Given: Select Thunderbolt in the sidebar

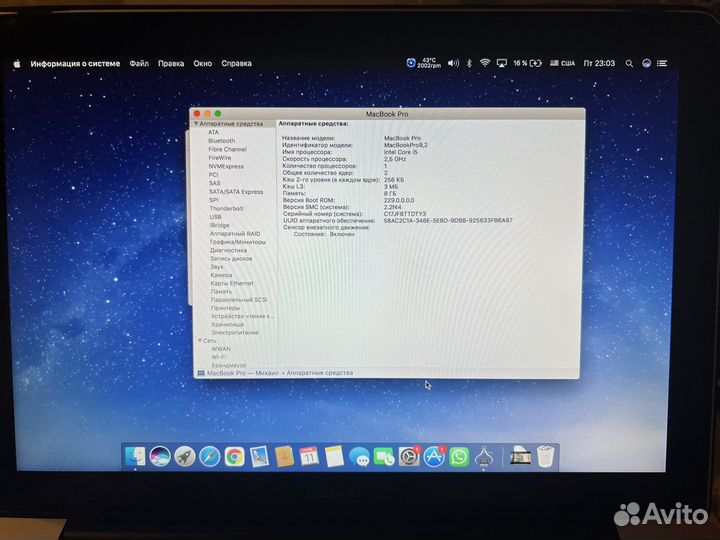Looking at the screenshot, I should (226, 208).
